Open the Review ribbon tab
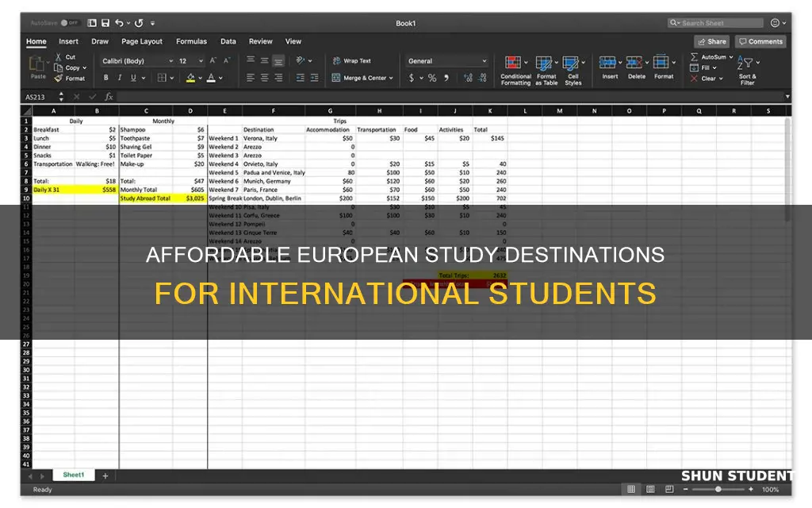Image resolution: width=812 pixels, height=508 pixels. pyautogui.click(x=260, y=41)
